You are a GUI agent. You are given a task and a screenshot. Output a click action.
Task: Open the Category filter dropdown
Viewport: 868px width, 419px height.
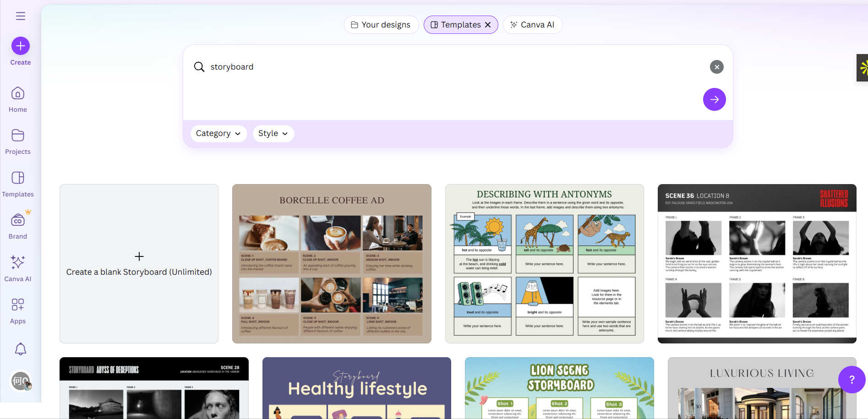click(x=218, y=133)
